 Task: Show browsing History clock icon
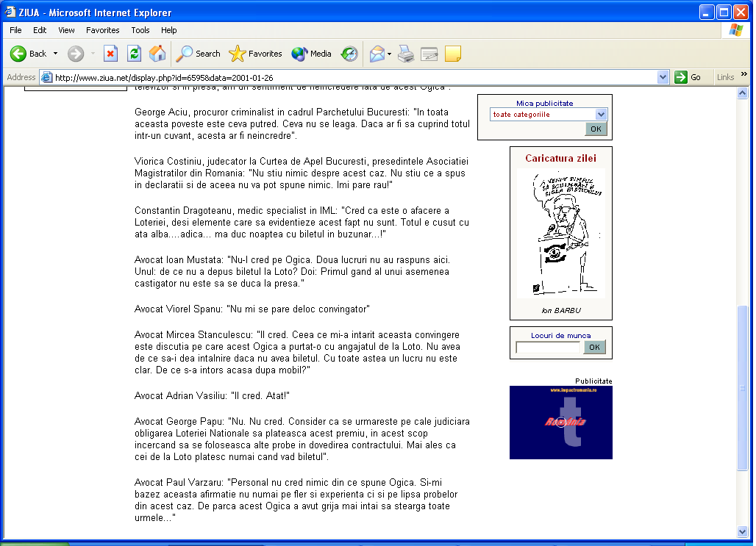(x=349, y=54)
